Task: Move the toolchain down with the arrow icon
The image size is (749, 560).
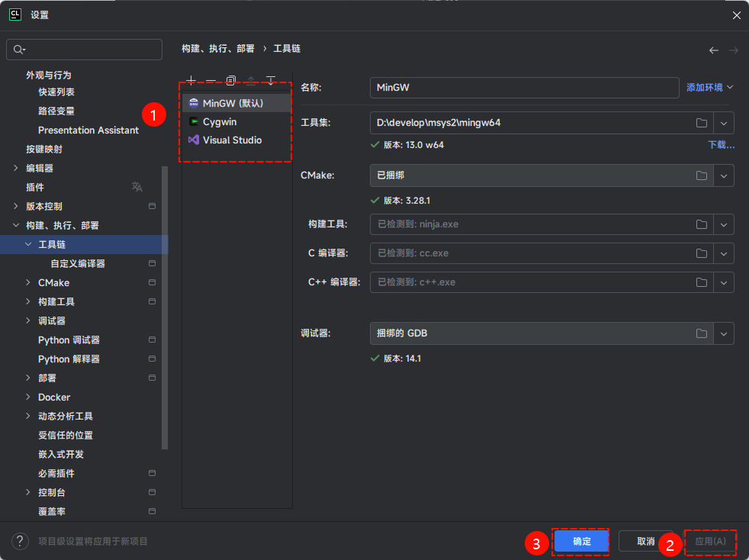Action: 270,81
